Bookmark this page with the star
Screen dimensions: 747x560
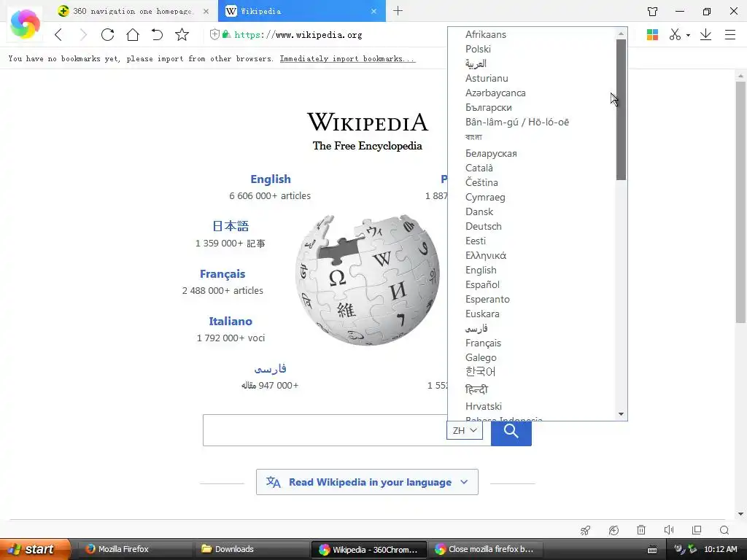coord(182,35)
